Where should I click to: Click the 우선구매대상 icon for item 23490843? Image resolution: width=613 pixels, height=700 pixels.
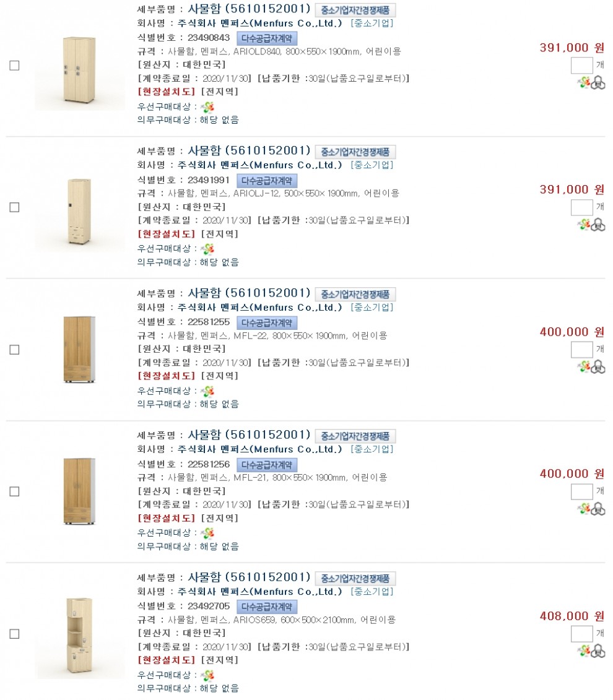pyautogui.click(x=207, y=107)
